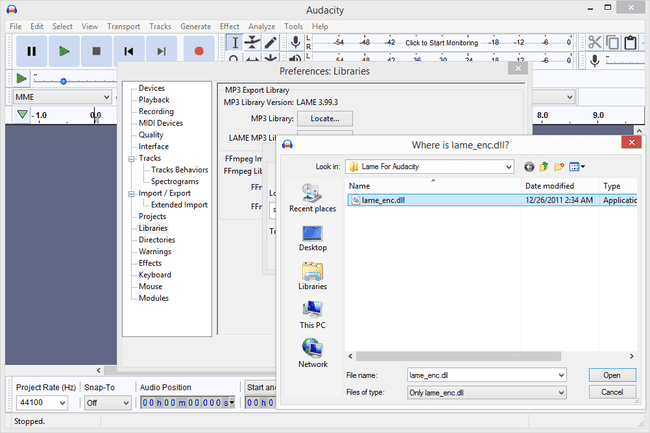Click the file list horizontal scrollbar
Viewport: 650px width, 433px height.
(x=458, y=356)
